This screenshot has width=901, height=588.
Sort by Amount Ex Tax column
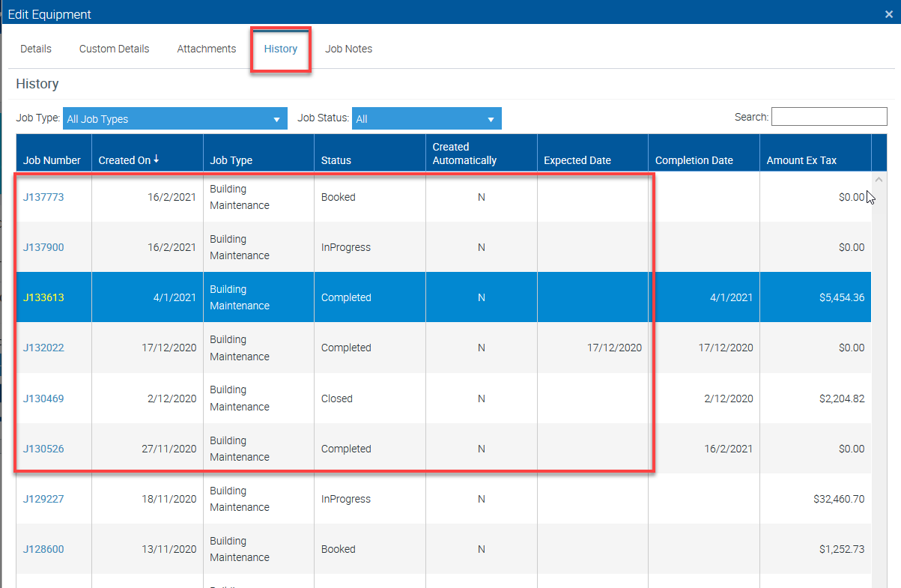click(801, 160)
